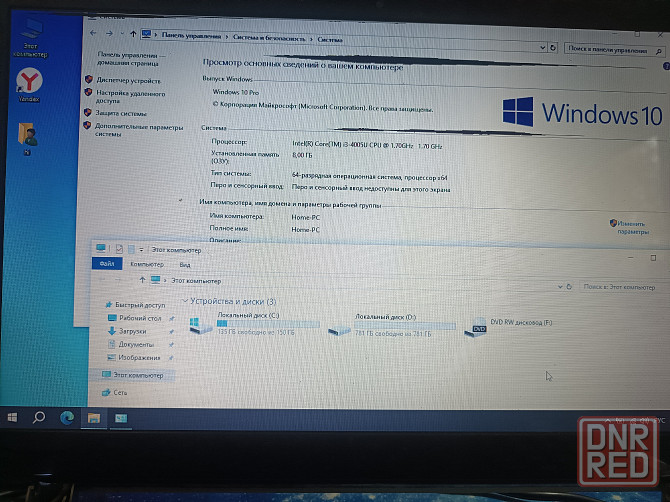Launch Microsoft Edge from the taskbar
This screenshot has height=502, width=670.
pos(68,417)
